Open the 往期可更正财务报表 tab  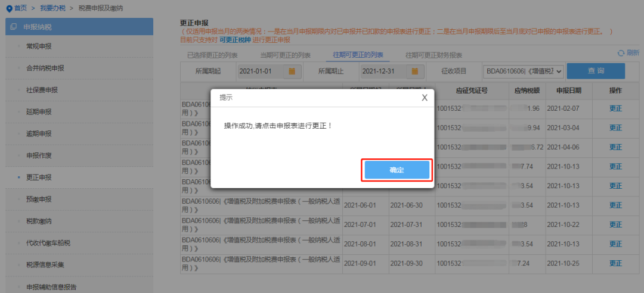pyautogui.click(x=434, y=55)
